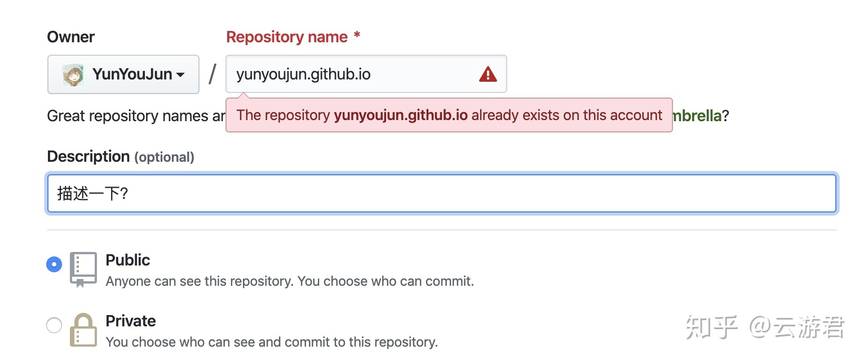Image resolution: width=868 pixels, height=363 pixels.
Task: Focus the Repository name input field
Action: coord(349,74)
